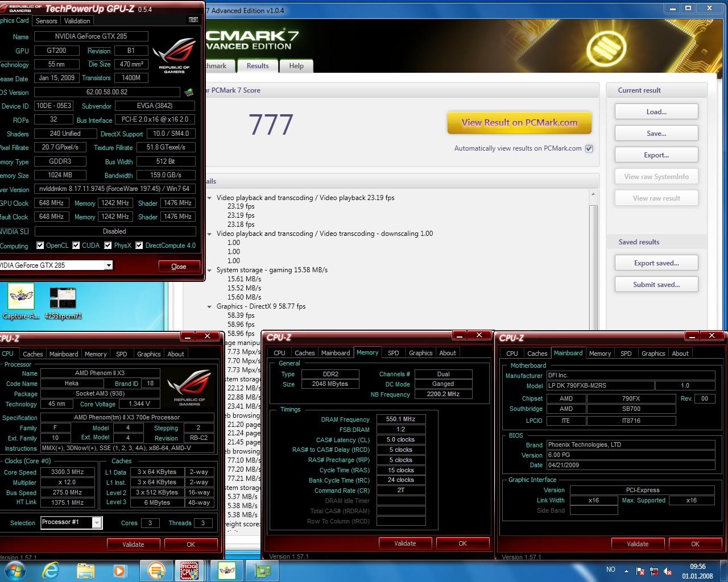The height and width of the screenshot is (582, 728).
Task: Open SPD tab in the CPU-Z Memory window
Action: (394, 353)
